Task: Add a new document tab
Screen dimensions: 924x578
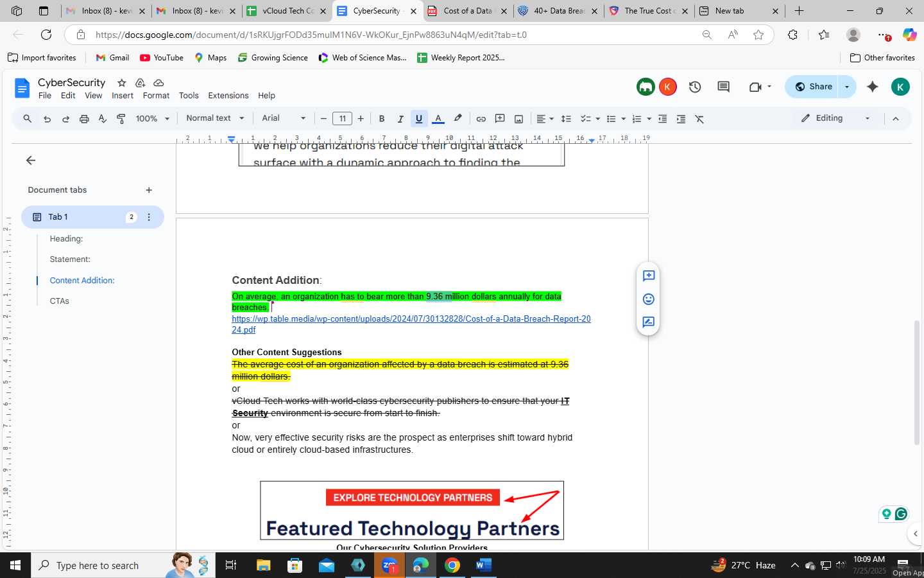Action: [149, 190]
